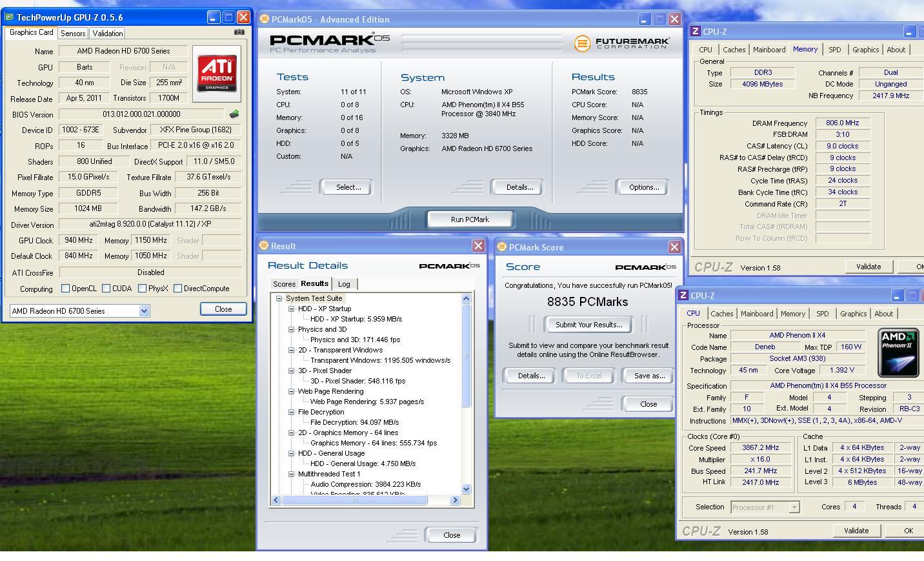
Task: Click the DRAM Frequency 806.0 MHz value
Action: (x=842, y=123)
